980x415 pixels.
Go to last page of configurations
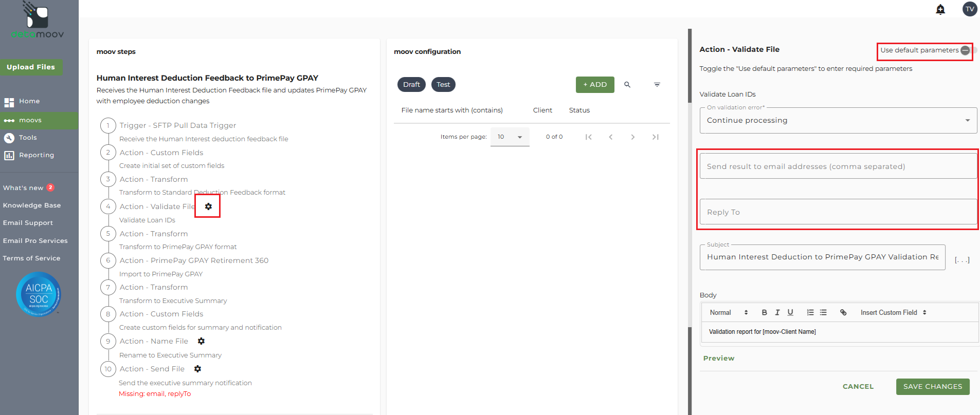click(655, 137)
